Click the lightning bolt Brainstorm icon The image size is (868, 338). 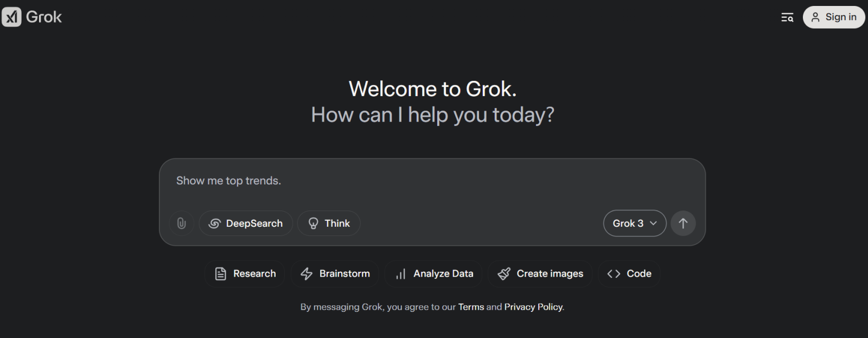307,274
